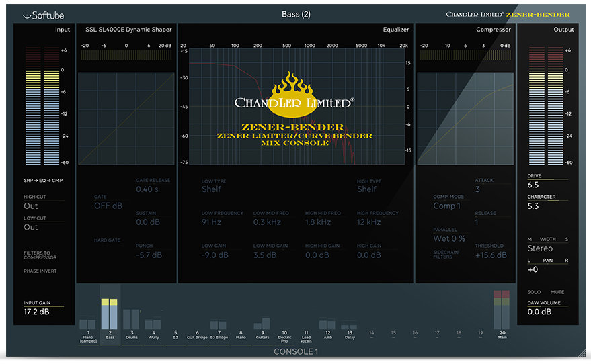
Task: Click the Low Frequency 91 Hz value
Action: (x=211, y=222)
